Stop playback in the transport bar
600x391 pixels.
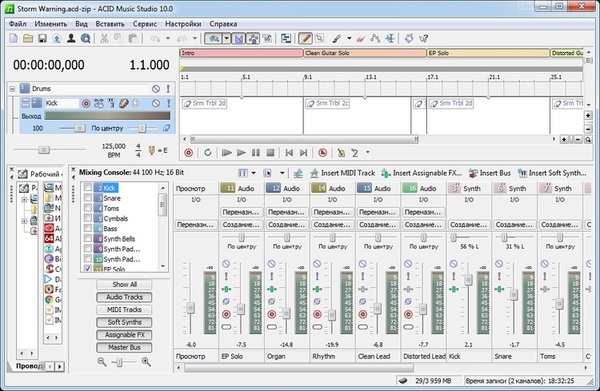tap(270, 153)
